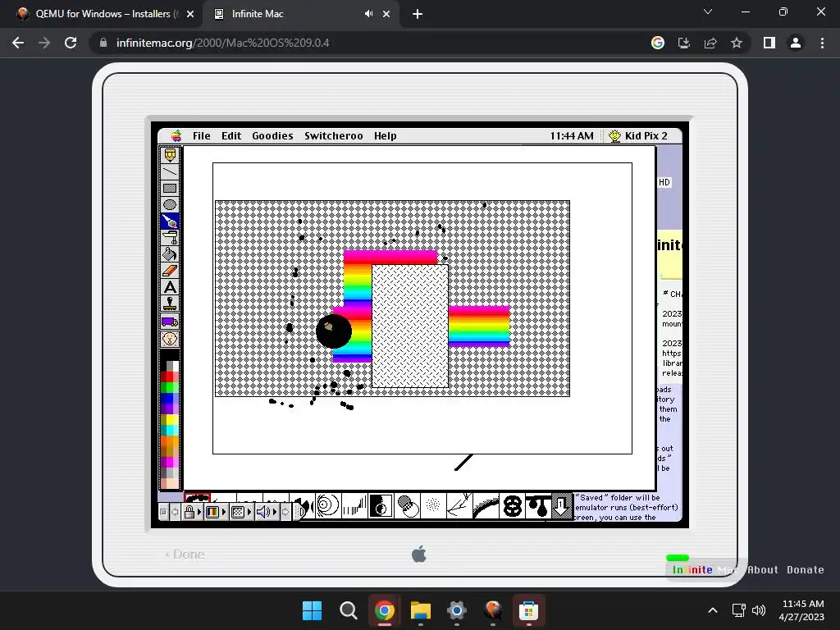Screen dimensions: 840x630
Task: Select the Electric Mixer tool
Action: (170, 238)
